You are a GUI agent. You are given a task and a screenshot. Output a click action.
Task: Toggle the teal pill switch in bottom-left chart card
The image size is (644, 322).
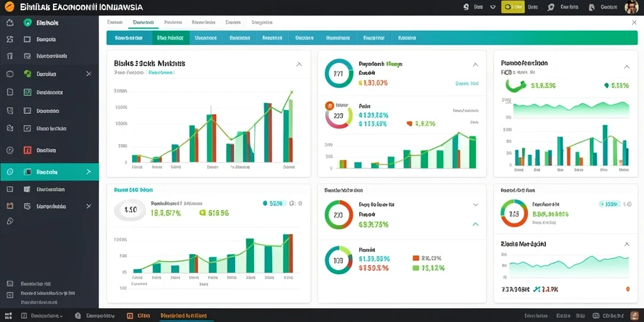[x=272, y=203]
